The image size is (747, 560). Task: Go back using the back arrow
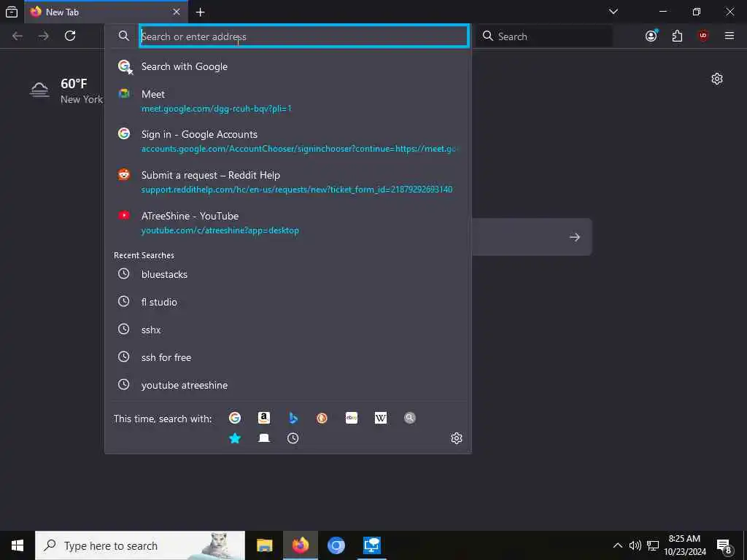(x=18, y=36)
